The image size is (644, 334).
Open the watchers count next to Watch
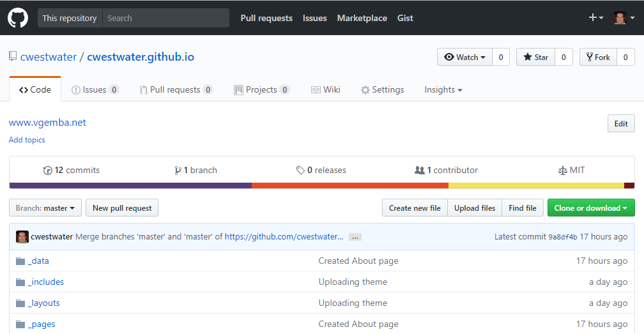[x=501, y=57]
